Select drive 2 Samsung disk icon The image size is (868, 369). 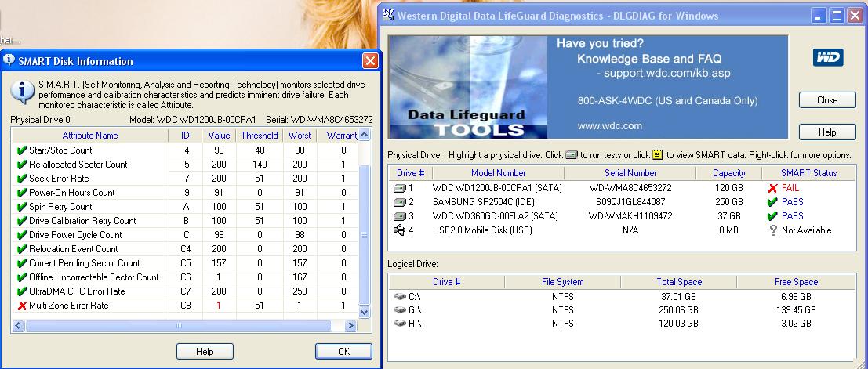(400, 202)
